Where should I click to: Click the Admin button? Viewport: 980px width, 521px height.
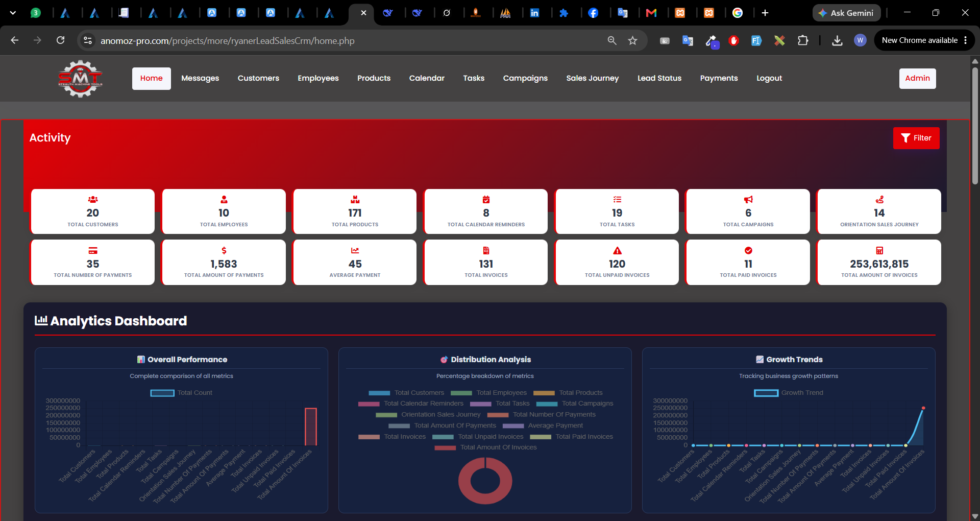917,78
